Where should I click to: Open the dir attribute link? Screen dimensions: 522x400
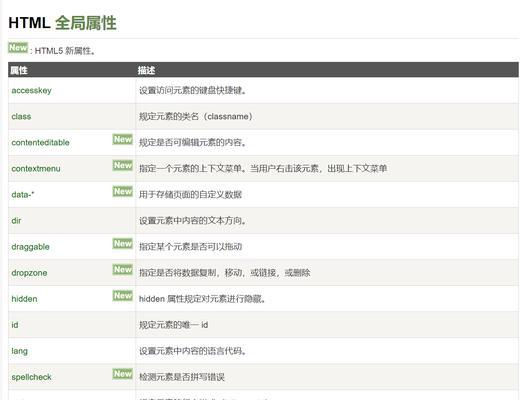point(16,221)
